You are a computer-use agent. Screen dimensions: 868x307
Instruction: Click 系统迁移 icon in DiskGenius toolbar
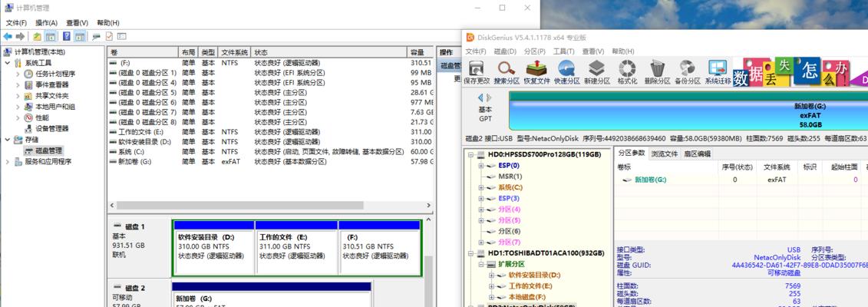click(x=718, y=72)
